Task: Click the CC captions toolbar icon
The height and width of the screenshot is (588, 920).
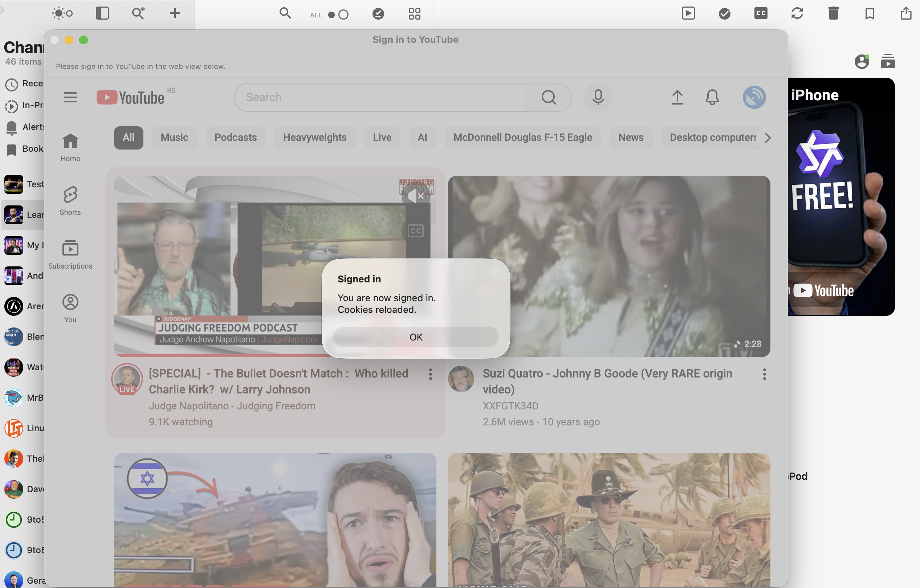Action: (760, 13)
